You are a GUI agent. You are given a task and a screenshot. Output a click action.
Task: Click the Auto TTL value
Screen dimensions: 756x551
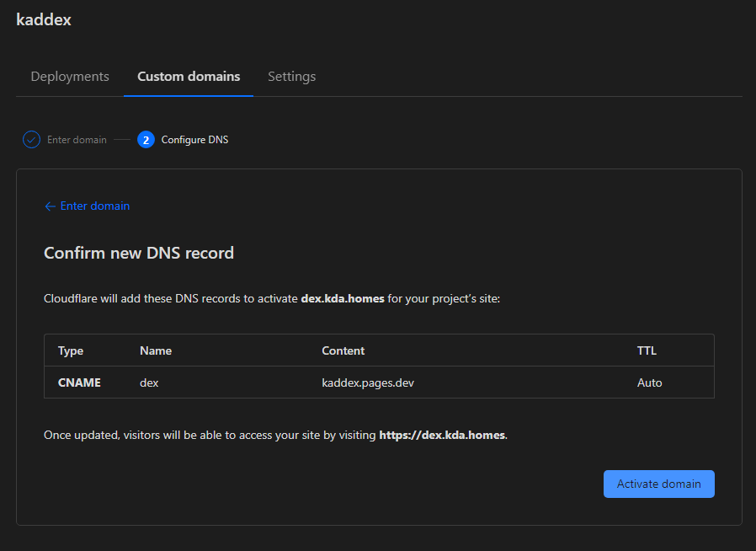click(x=649, y=382)
